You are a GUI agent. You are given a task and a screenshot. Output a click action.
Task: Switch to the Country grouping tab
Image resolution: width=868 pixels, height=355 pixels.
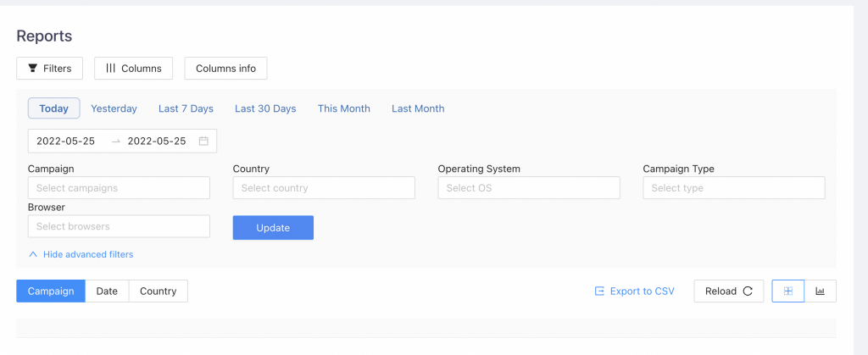(159, 291)
